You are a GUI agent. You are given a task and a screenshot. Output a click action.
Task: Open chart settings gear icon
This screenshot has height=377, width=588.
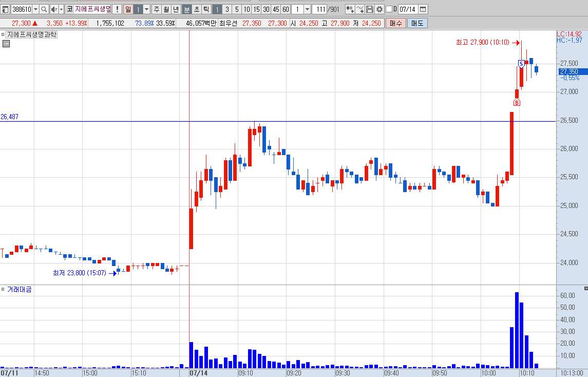click(x=379, y=9)
